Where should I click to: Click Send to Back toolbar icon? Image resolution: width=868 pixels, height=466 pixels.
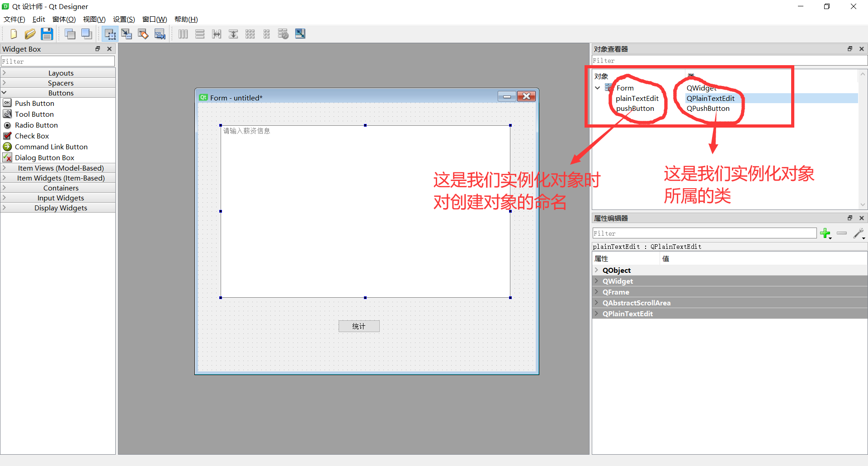coord(70,34)
